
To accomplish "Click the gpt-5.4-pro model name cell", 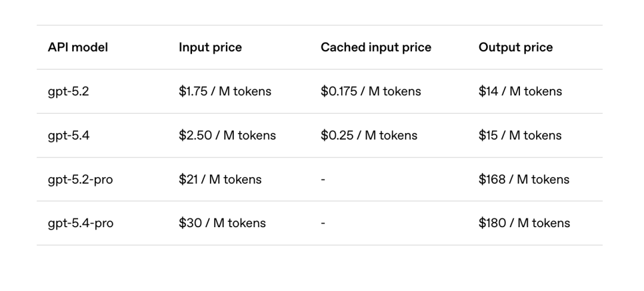I will (80, 224).
